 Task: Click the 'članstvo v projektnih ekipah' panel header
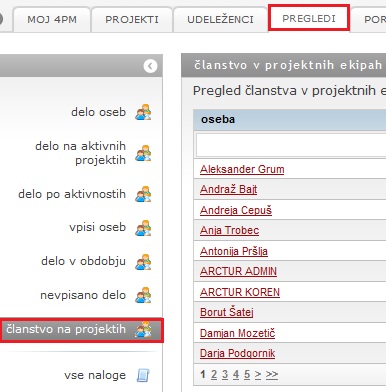click(x=284, y=65)
